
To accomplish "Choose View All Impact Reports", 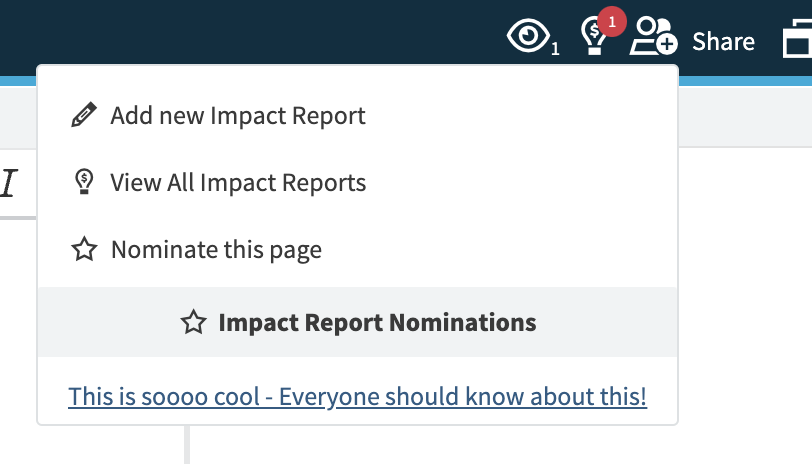I will tap(238, 183).
